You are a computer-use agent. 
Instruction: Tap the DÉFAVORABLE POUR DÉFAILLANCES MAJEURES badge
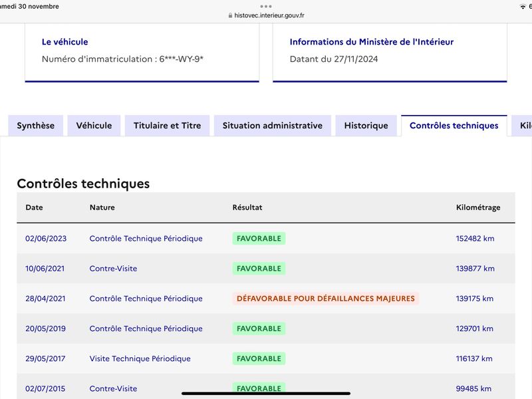coord(326,299)
